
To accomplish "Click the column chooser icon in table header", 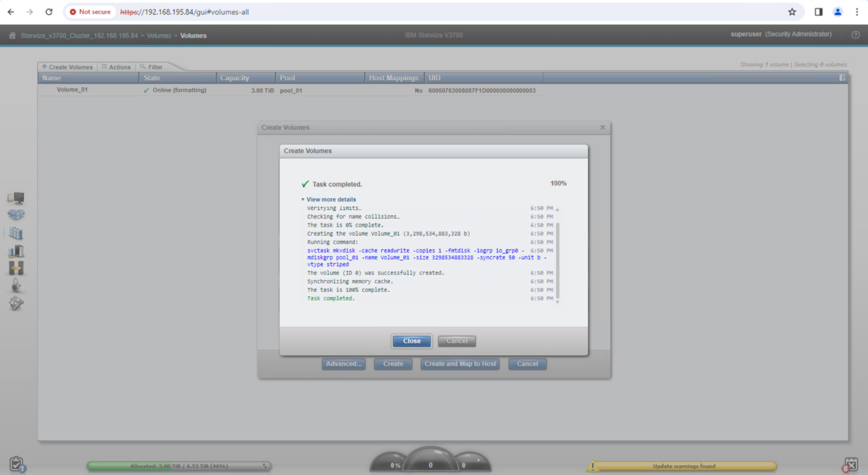I will point(843,78).
